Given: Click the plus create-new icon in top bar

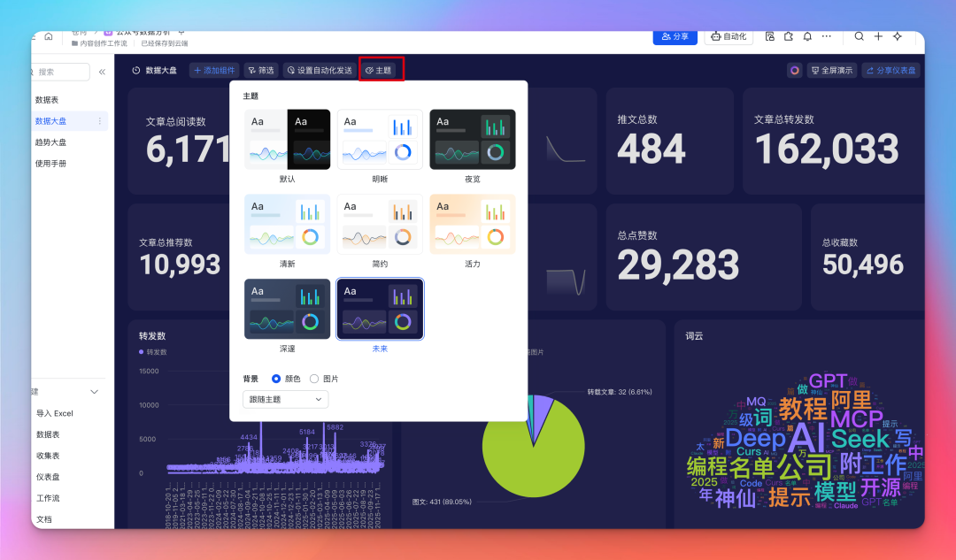Looking at the screenshot, I should 879,36.
